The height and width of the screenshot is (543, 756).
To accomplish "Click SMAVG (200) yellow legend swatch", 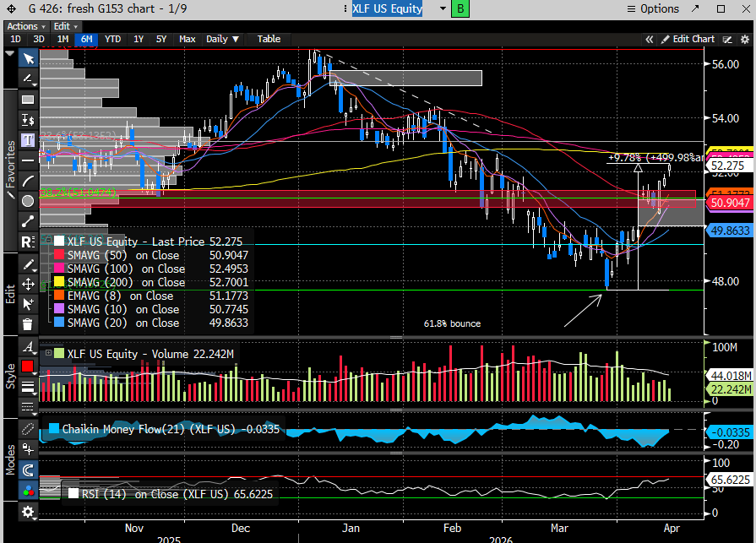I will coord(59,282).
